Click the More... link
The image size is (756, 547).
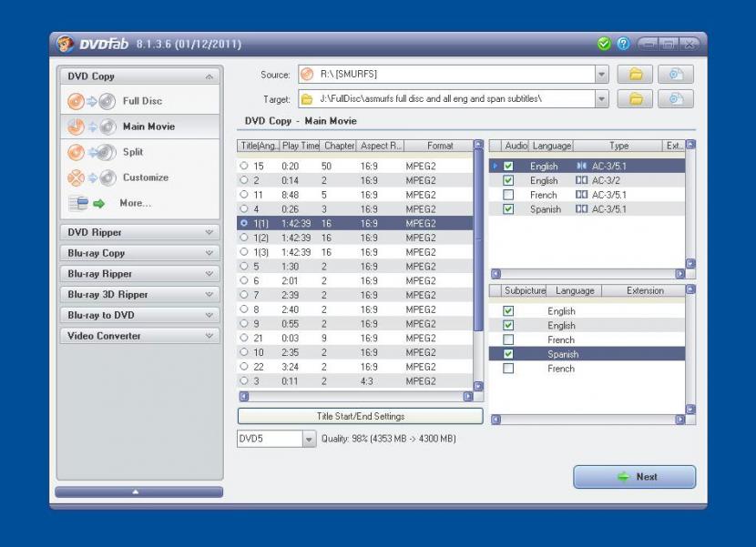[x=136, y=203]
